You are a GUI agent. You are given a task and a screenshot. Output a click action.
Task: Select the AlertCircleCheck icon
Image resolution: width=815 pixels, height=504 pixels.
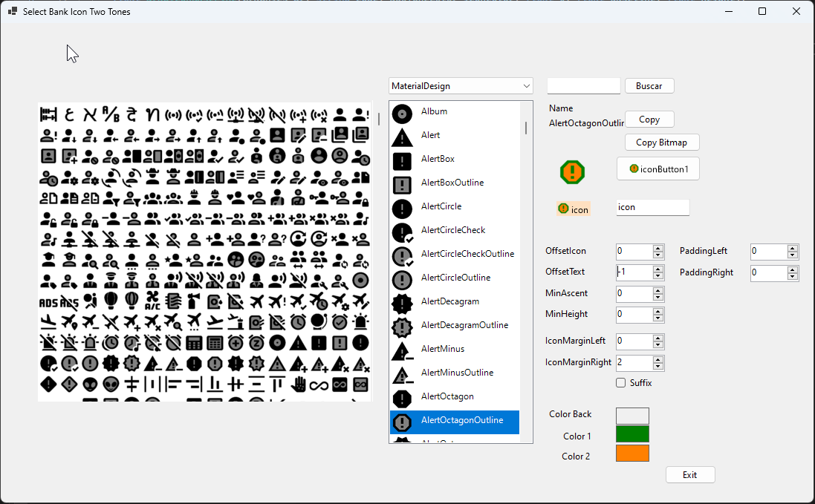[453, 230]
